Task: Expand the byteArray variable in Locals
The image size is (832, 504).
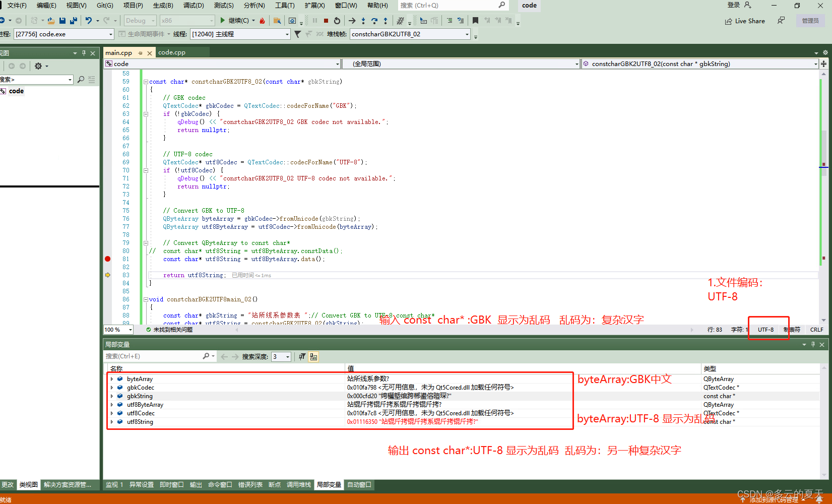Action: (111, 379)
